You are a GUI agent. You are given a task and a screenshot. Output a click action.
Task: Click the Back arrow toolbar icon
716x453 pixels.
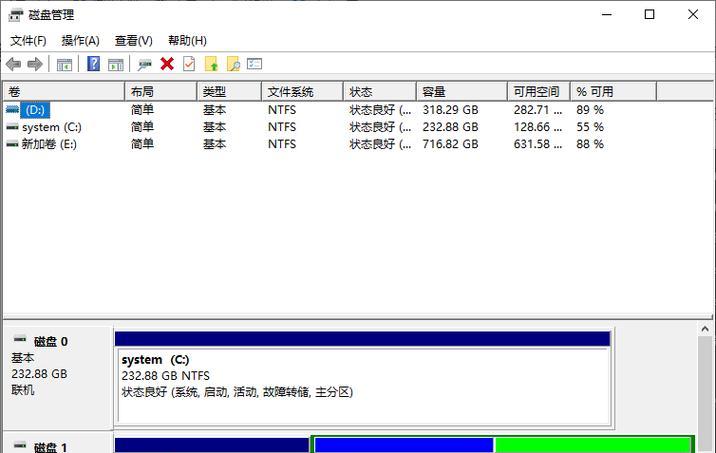[x=14, y=64]
